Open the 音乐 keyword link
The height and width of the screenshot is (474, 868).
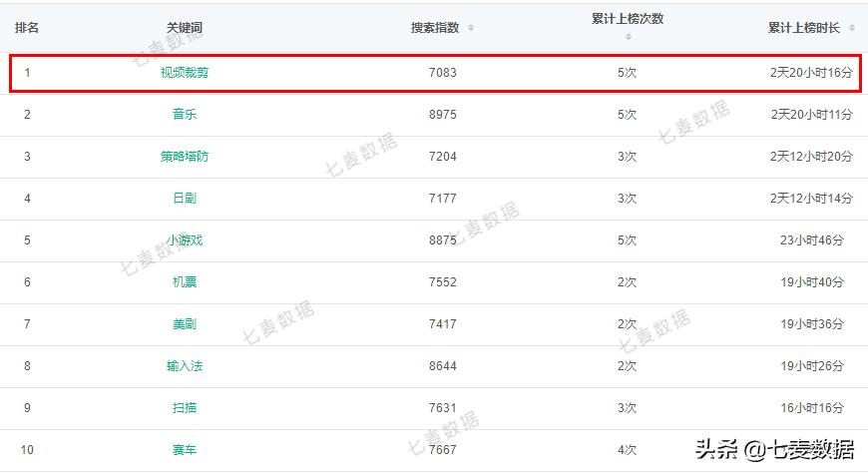(x=185, y=115)
